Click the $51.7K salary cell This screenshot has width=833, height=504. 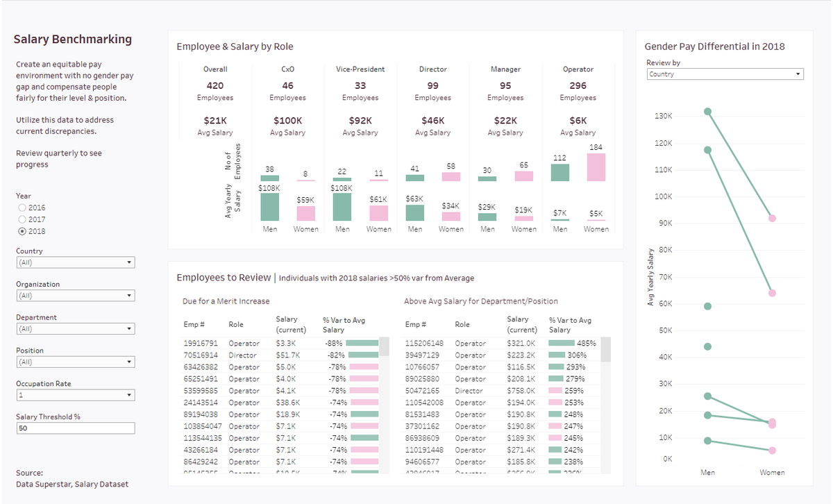tap(287, 355)
